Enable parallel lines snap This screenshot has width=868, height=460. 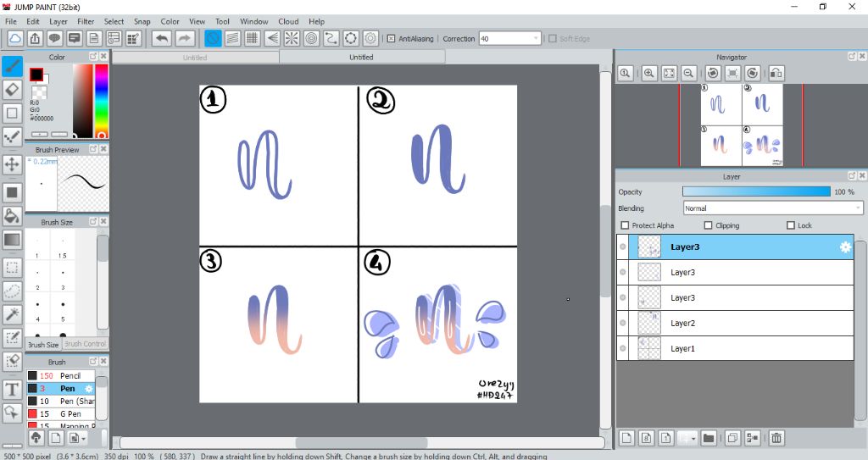(x=232, y=38)
